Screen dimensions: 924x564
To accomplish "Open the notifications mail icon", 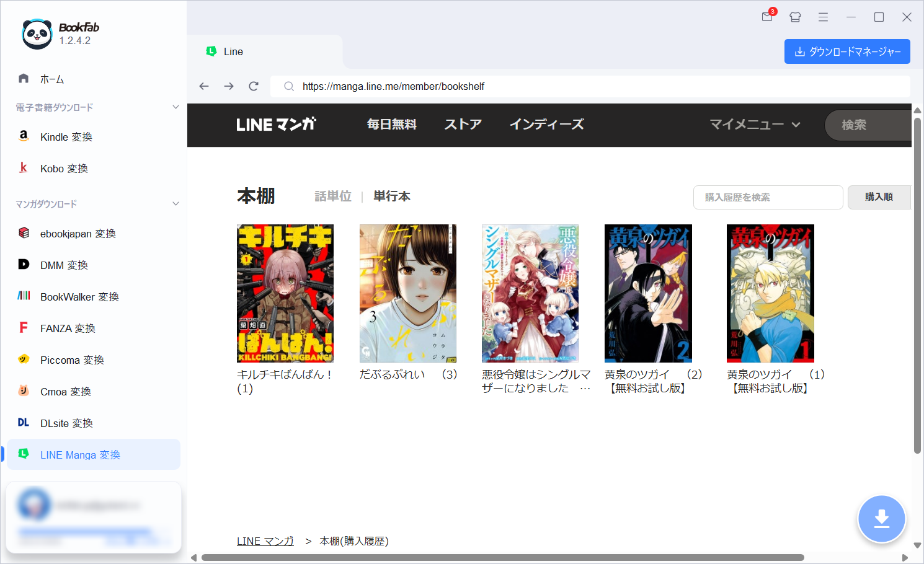I will coord(768,16).
